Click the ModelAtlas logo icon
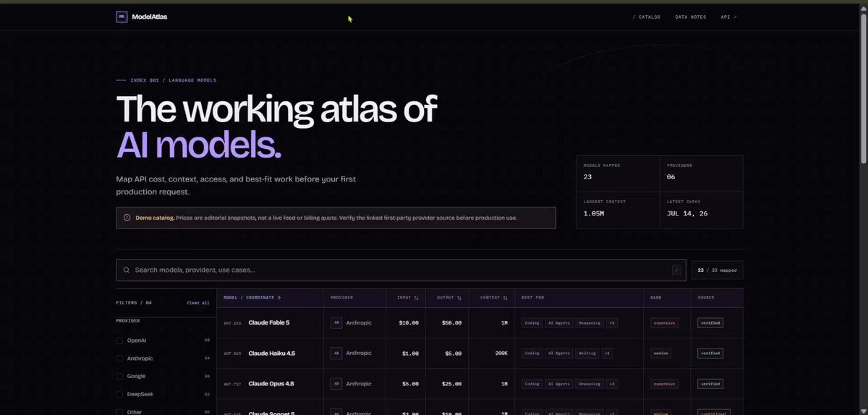Image resolution: width=868 pixels, height=415 pixels. [x=122, y=17]
